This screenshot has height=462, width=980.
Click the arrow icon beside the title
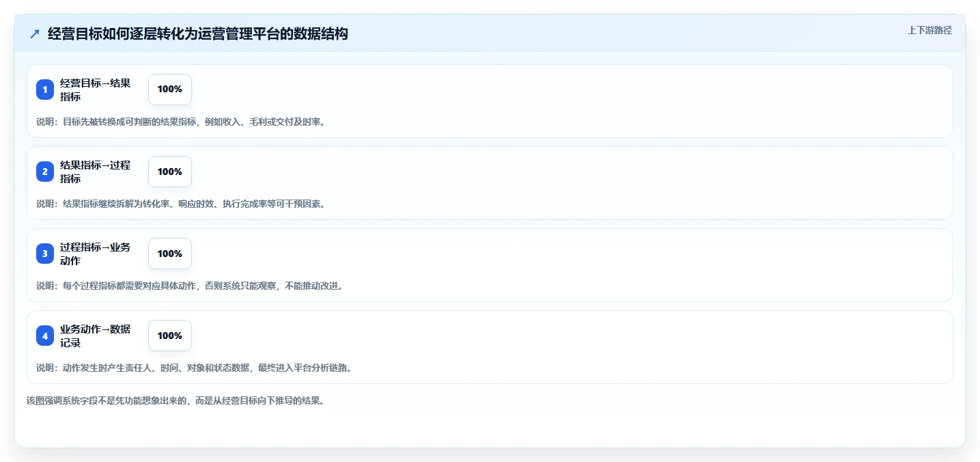click(35, 34)
